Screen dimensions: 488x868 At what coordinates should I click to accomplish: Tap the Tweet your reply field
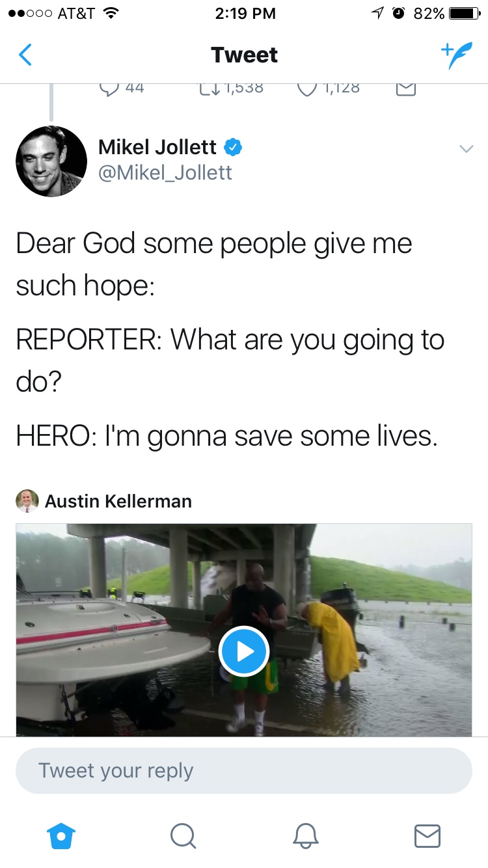244,770
